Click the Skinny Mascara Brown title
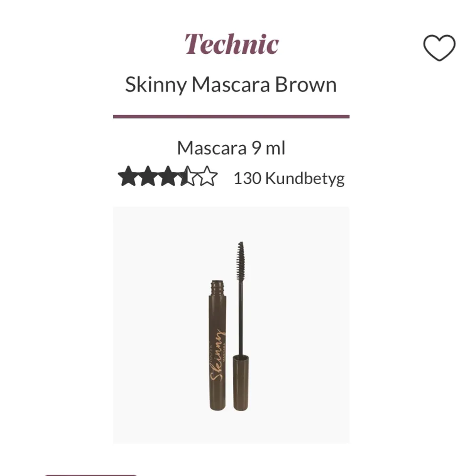Screen dimensions: 476x476 pyautogui.click(x=231, y=85)
